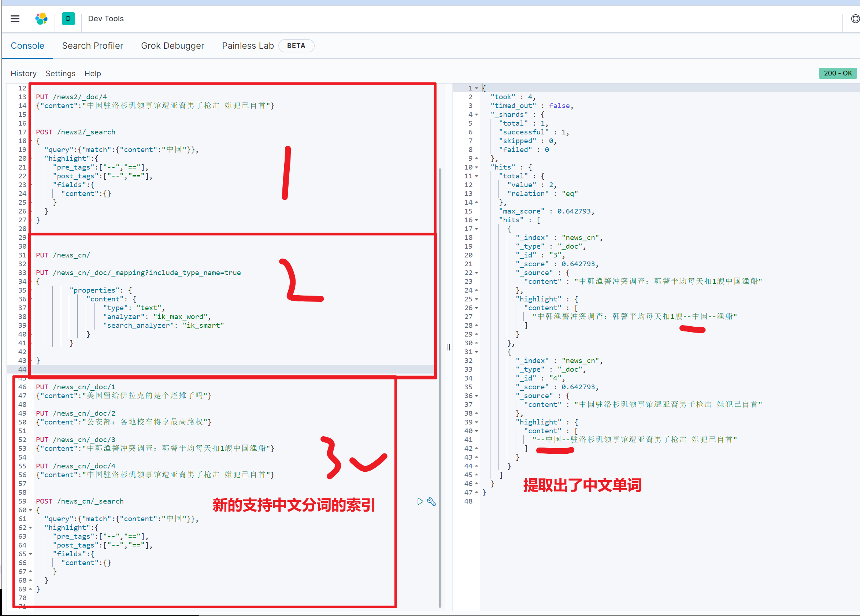The height and width of the screenshot is (616, 860).
Task: Fold response hits object at line 10
Action: (x=477, y=167)
